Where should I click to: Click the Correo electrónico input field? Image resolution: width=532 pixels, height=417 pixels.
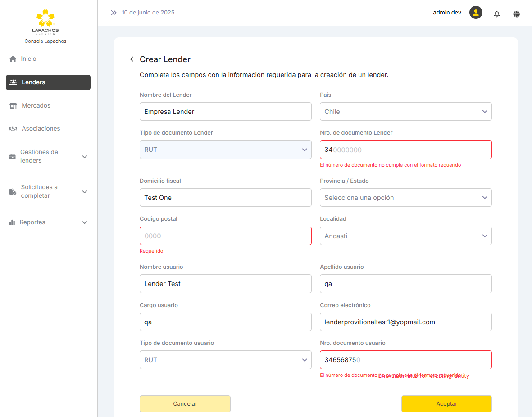tap(405, 322)
